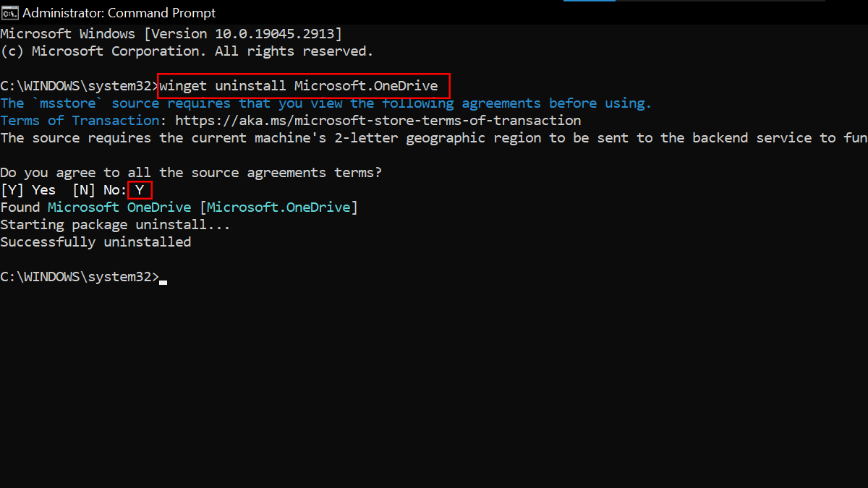Click the "[N] No" option text

pos(98,190)
